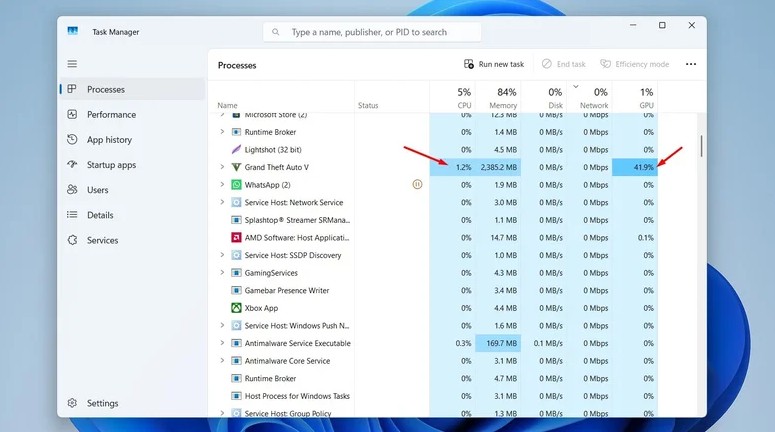Viewport: 775px width, 432px height.
Task: Toggle Efficiency mode
Action: pos(634,64)
